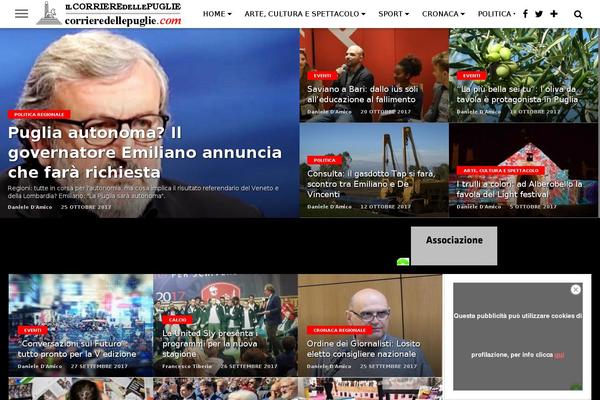Click the date 25 Ottobre 2017

[x=86, y=207]
